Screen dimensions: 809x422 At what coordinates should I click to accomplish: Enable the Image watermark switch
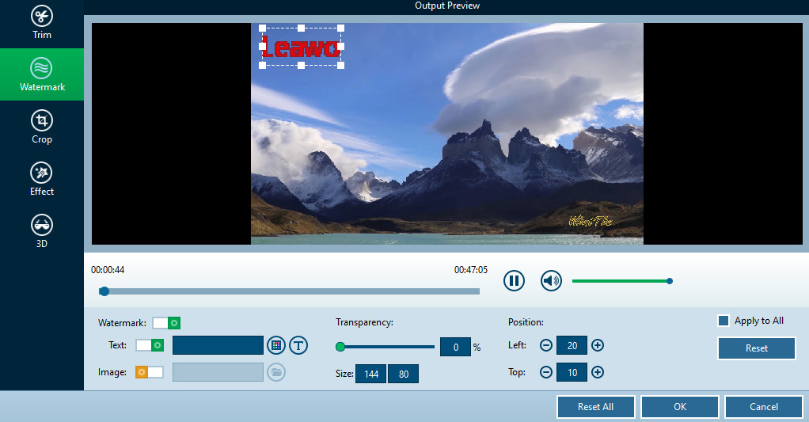pos(149,372)
